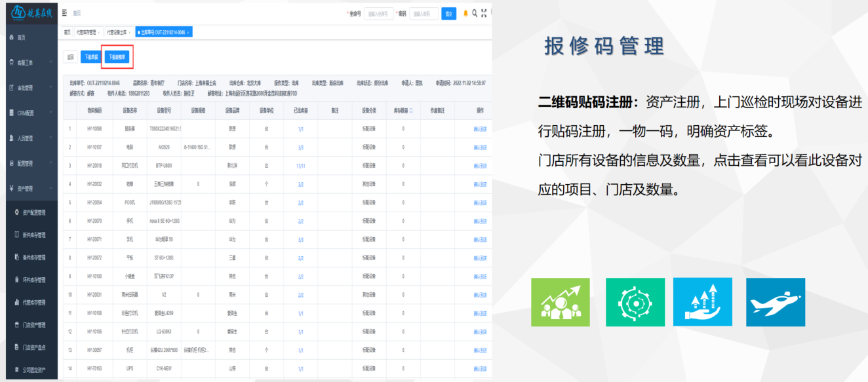Click the blue hand with arrows icon

click(701, 302)
